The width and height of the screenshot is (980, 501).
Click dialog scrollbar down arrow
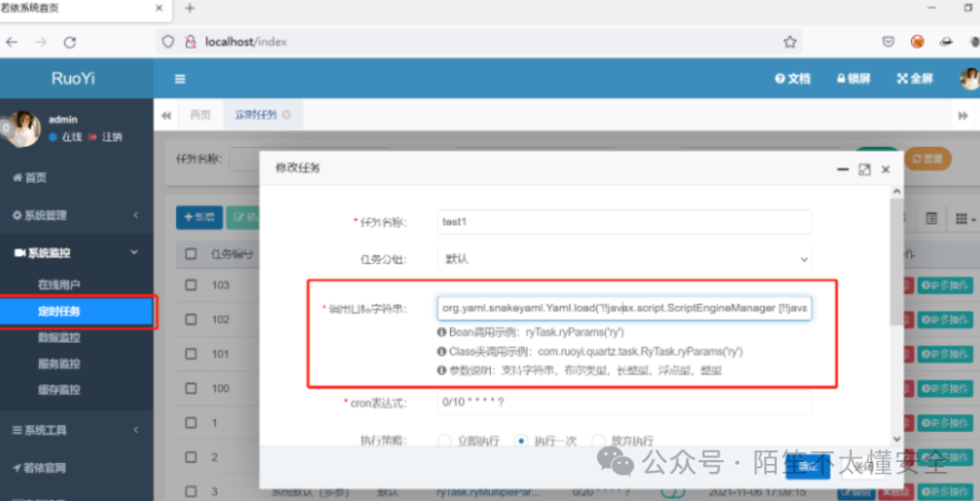897,439
